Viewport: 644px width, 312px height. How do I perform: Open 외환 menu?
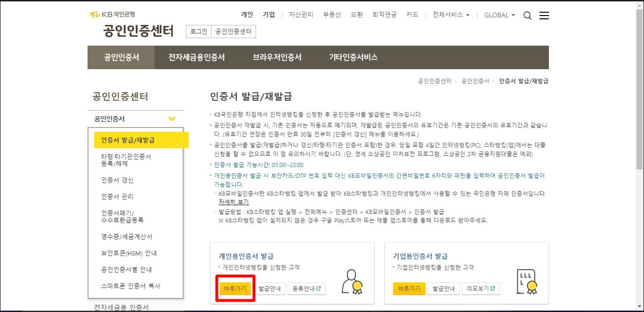[357, 15]
